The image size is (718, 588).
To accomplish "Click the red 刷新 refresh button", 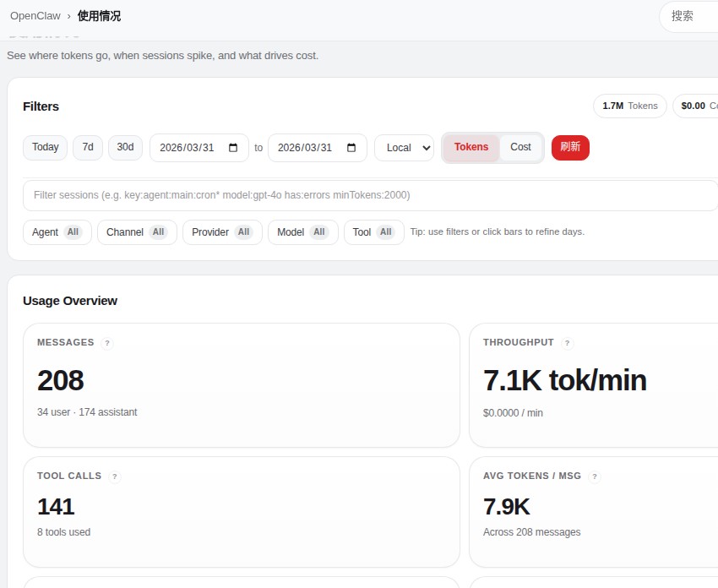I will (570, 148).
